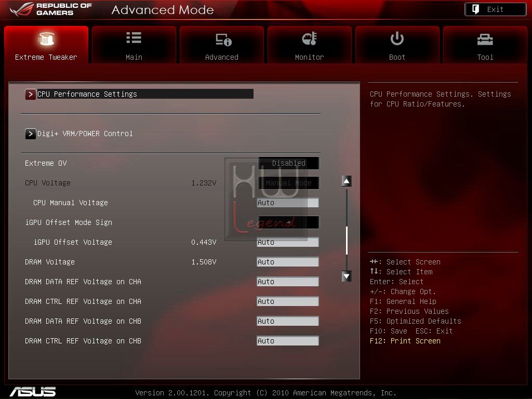532x399 pixels.
Task: Click the F1: General Help hint
Action: pyautogui.click(x=403, y=301)
